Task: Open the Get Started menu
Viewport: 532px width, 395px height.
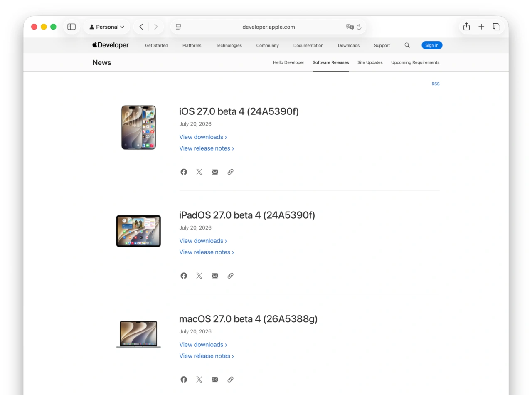Action: coord(156,45)
